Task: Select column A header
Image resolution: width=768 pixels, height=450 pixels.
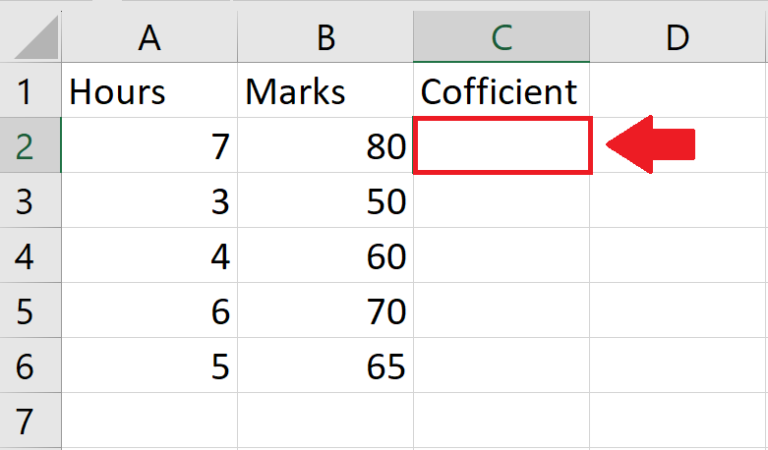Action: click(x=150, y=37)
